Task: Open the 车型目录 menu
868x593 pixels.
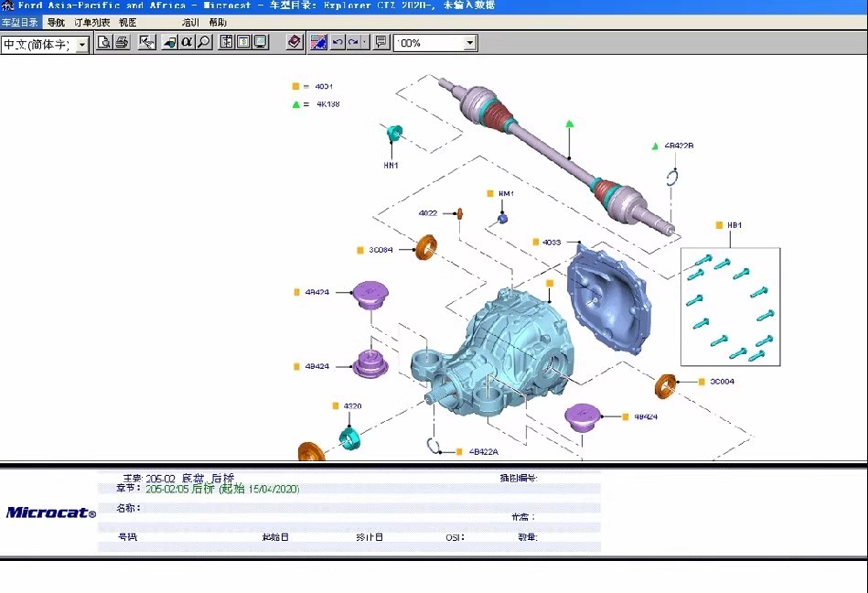Action: tap(20, 22)
